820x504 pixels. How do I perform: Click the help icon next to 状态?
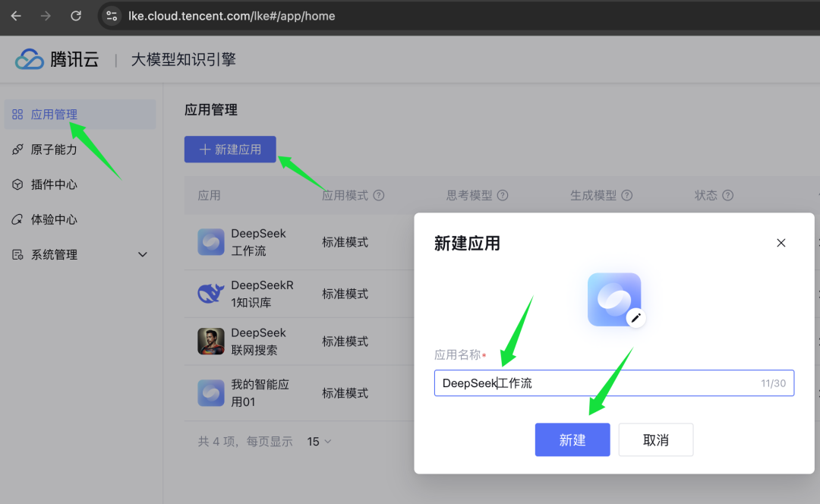click(727, 195)
